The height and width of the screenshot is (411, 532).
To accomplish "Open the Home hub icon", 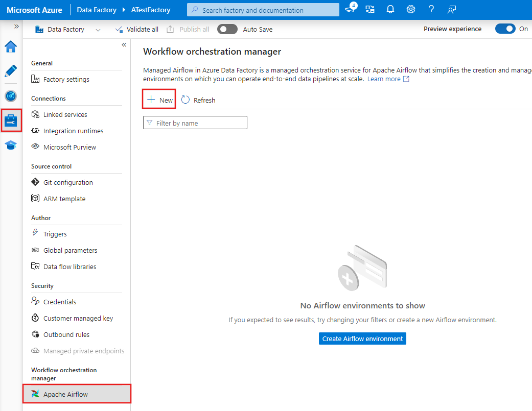I will coord(11,47).
